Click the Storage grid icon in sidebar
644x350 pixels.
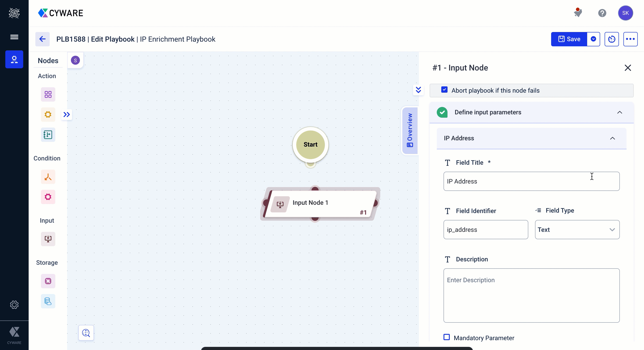click(48, 281)
